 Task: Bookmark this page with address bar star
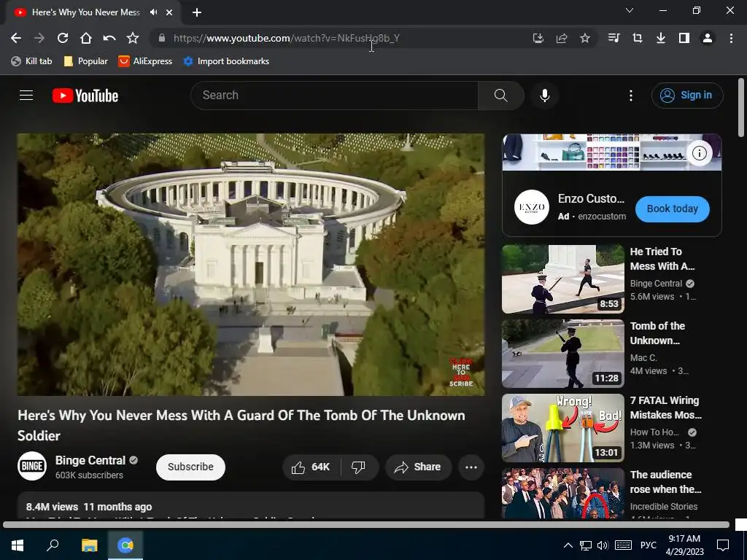(585, 38)
